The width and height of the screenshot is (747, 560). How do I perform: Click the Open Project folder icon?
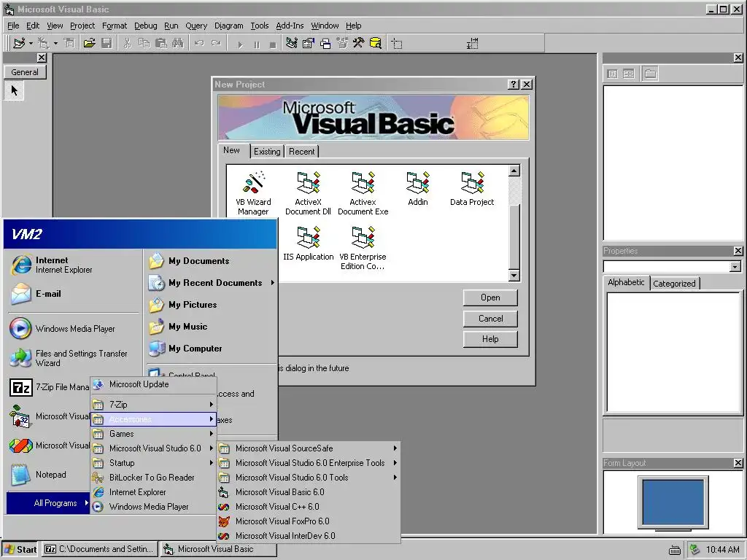pos(89,43)
